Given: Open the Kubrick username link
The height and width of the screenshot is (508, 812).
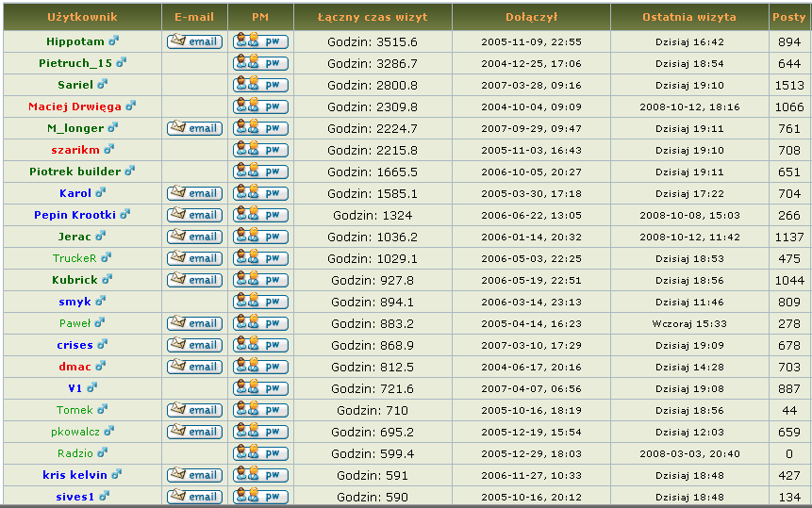Looking at the screenshot, I should coord(75,280).
